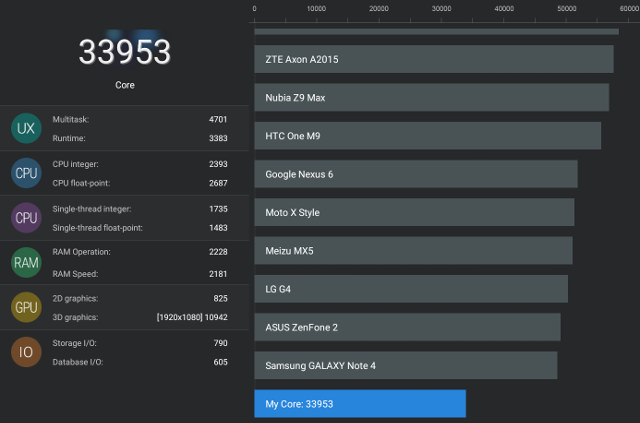Click the Single-thread integer: label
The height and width of the screenshot is (423, 640).
coord(92,209)
